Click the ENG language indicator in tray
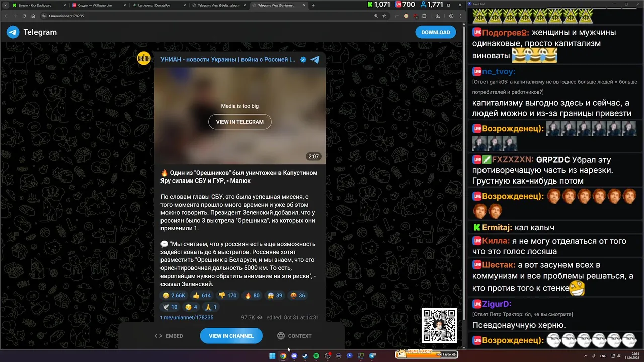 603,356
